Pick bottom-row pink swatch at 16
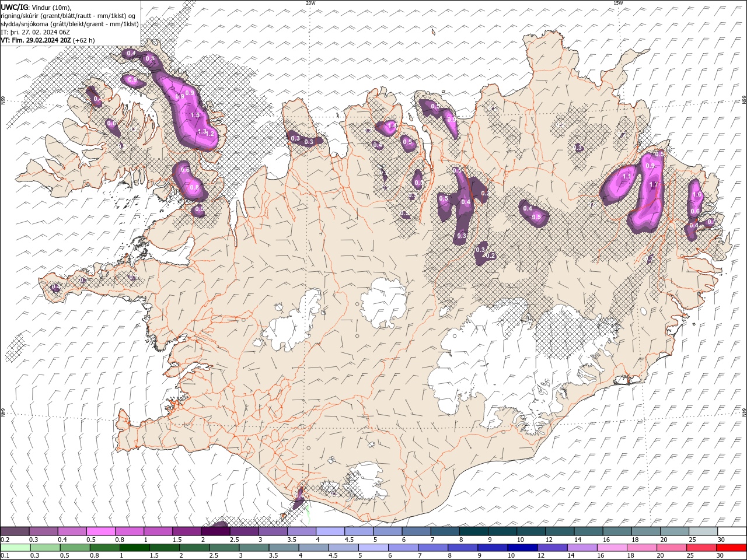Screen dimensions: 747x560 612,548
